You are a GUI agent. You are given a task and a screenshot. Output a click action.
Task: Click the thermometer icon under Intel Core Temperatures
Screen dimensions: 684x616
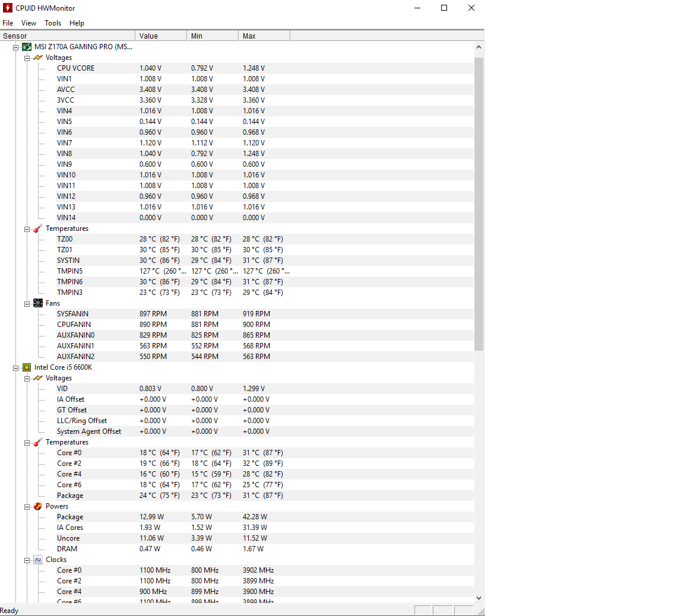[38, 442]
